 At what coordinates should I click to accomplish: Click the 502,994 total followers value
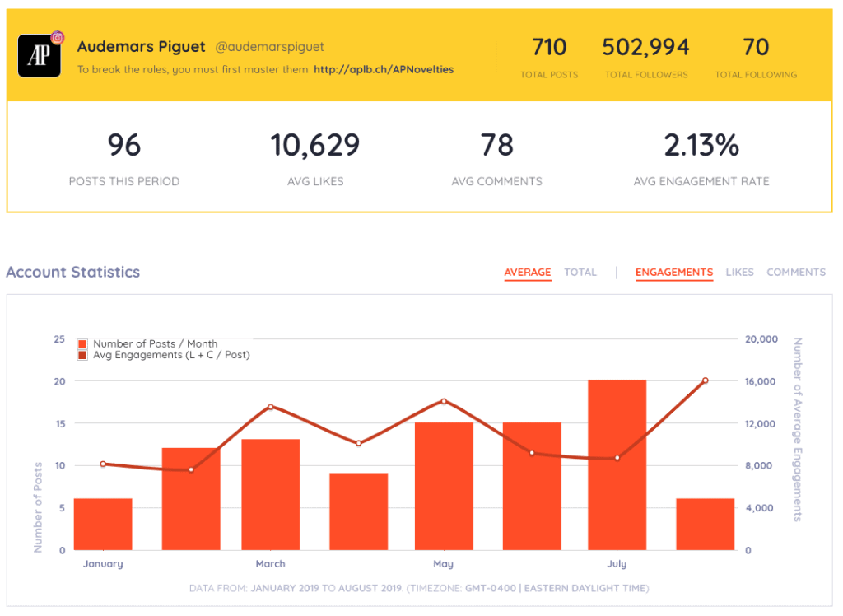[x=646, y=47]
